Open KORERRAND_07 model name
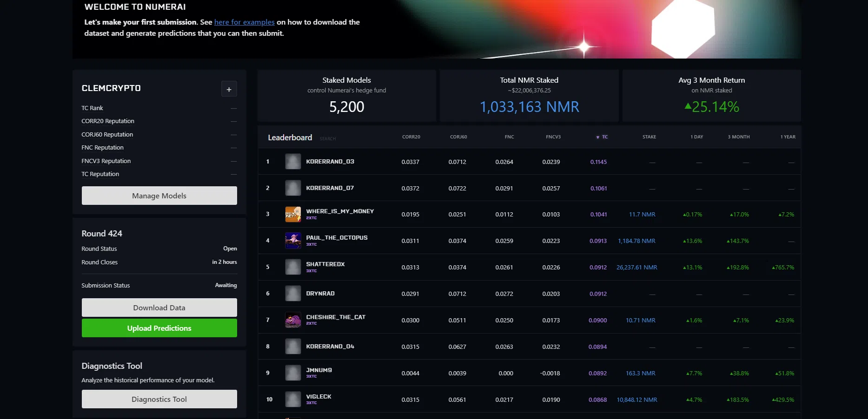868x419 pixels. [330, 188]
